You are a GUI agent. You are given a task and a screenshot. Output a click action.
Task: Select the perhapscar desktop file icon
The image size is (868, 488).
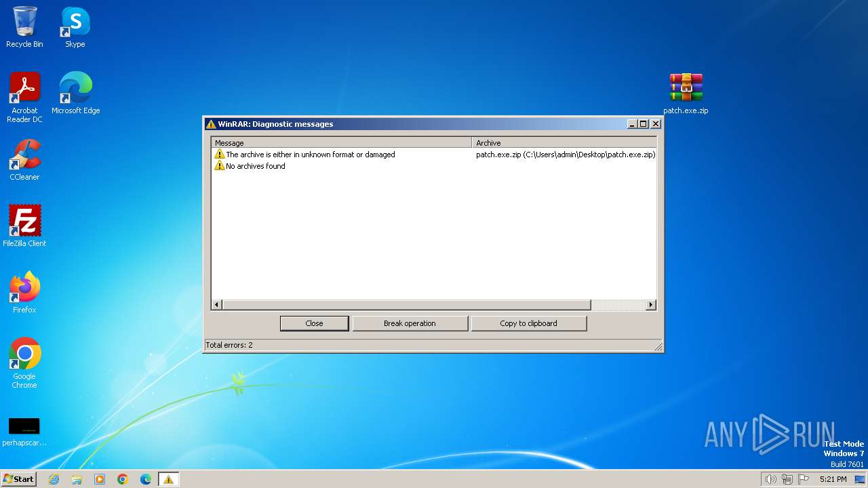click(x=24, y=432)
